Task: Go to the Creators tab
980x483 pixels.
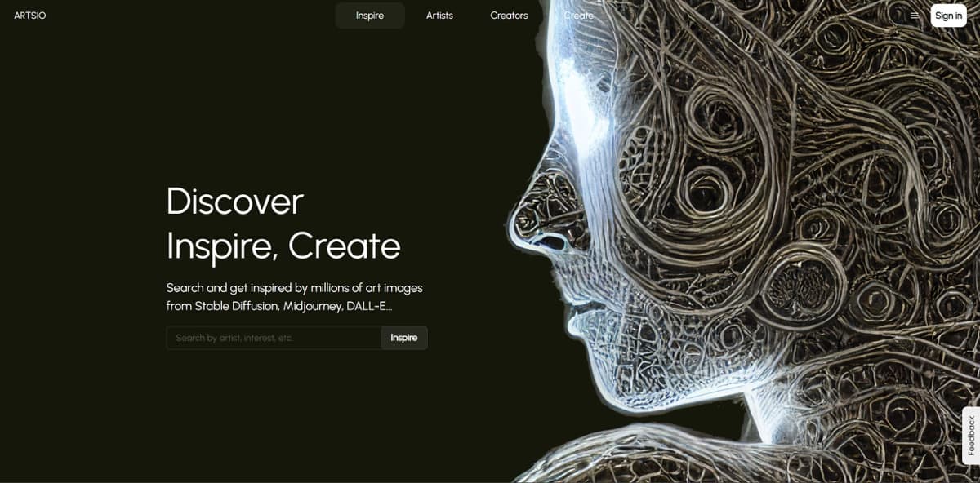Action: coord(509,16)
